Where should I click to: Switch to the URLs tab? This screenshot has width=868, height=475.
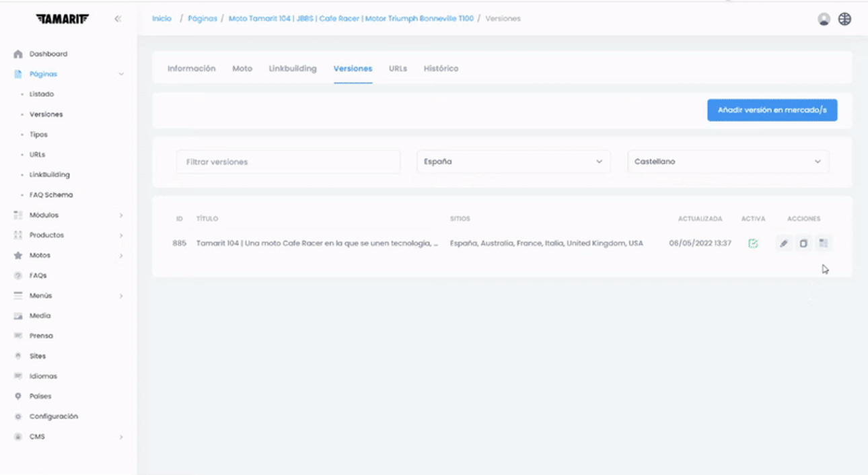tap(398, 69)
